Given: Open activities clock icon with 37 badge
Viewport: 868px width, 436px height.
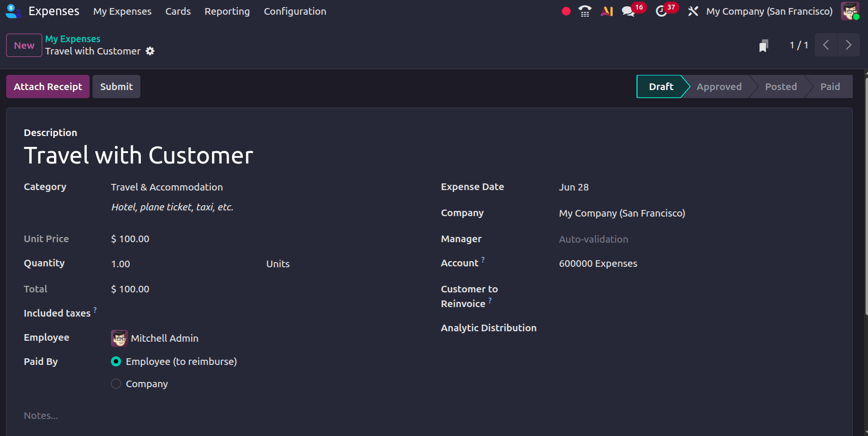Looking at the screenshot, I should pyautogui.click(x=661, y=11).
